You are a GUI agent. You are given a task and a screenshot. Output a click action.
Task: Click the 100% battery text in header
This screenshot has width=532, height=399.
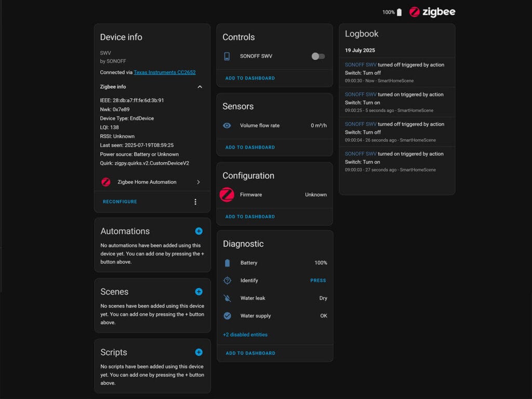[389, 12]
